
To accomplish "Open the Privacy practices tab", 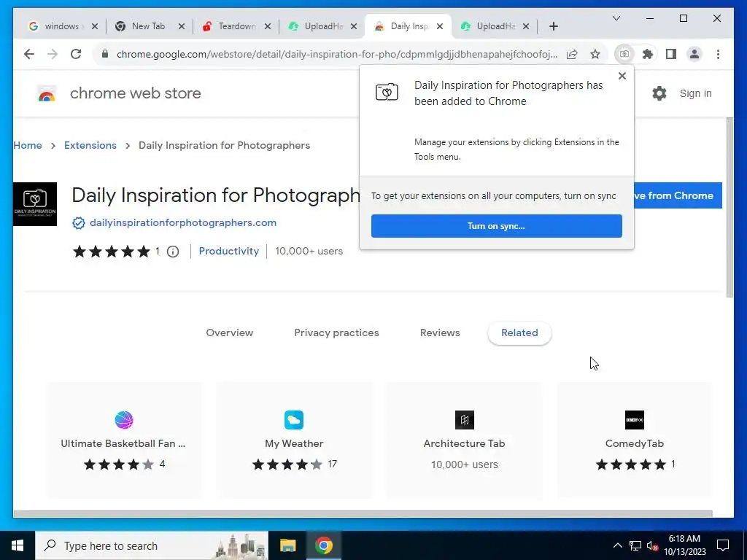I will point(336,332).
